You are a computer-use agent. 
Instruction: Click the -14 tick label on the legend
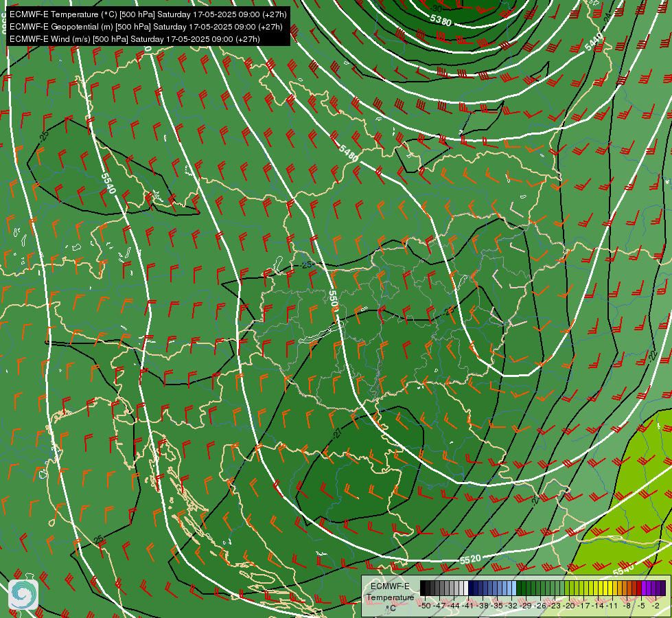598,606
